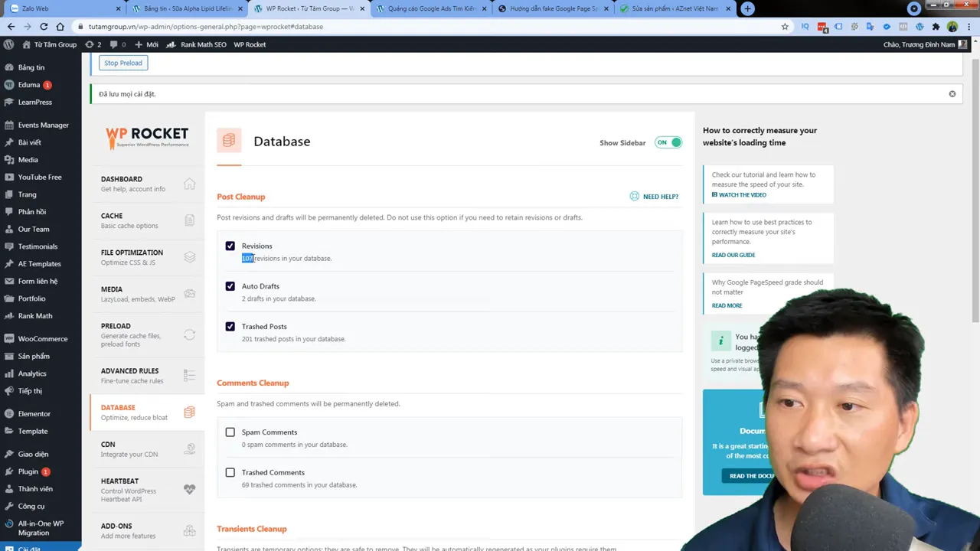Bookmark this page star icon

785,26
